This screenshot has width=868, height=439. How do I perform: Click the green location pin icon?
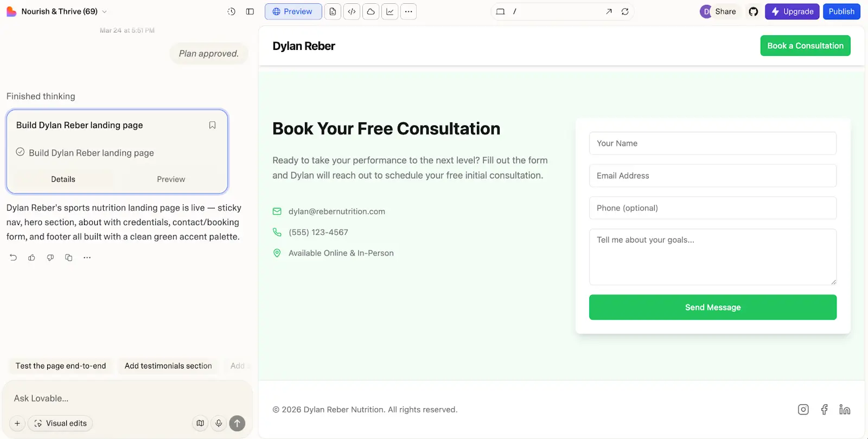pyautogui.click(x=277, y=253)
